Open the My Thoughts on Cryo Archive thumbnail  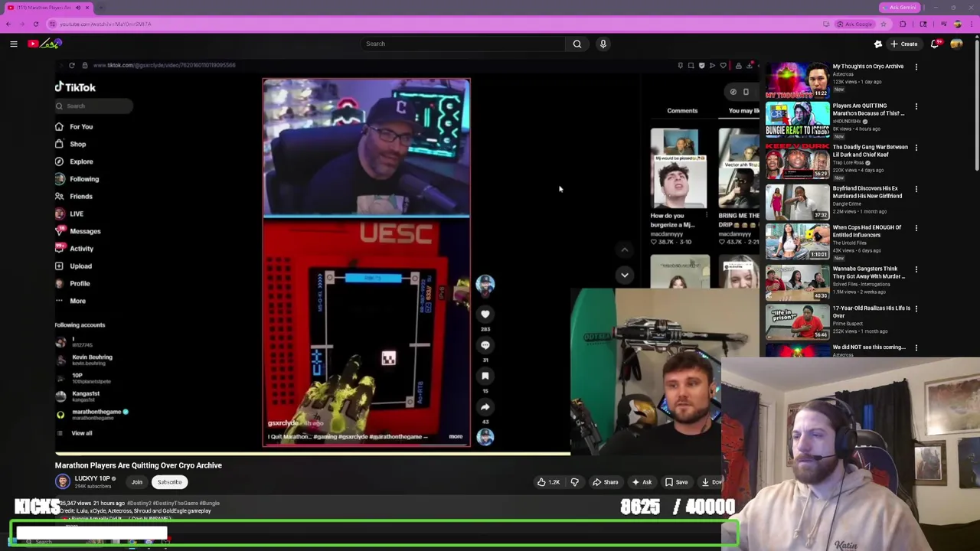[797, 80]
